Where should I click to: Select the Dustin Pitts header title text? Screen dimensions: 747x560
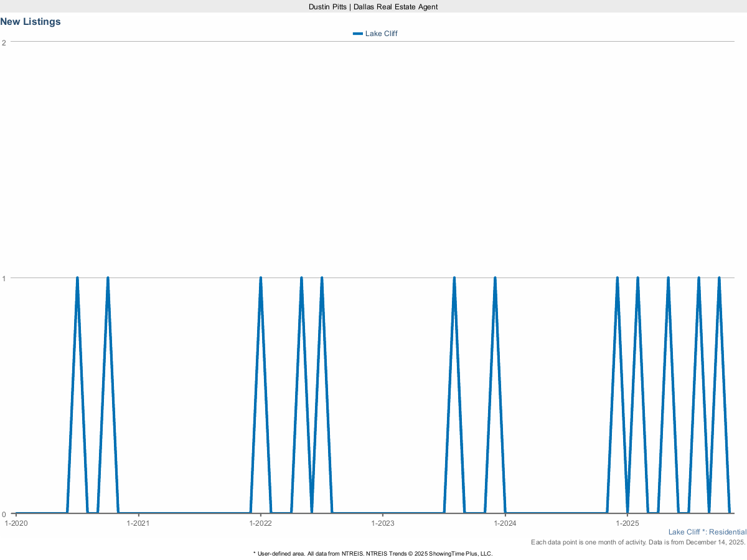pyautogui.click(x=373, y=6)
